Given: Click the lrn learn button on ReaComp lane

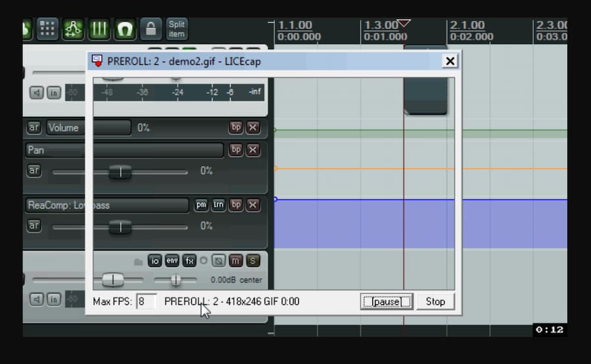Looking at the screenshot, I should pos(218,205).
